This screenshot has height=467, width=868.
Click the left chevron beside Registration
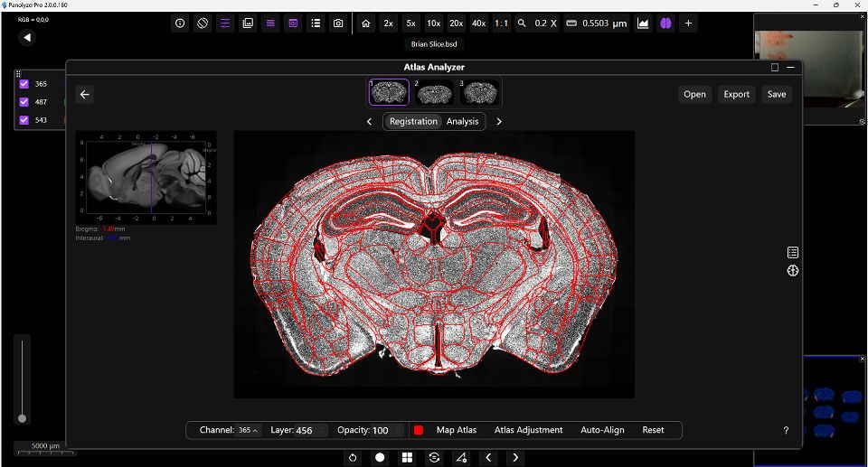(x=369, y=121)
